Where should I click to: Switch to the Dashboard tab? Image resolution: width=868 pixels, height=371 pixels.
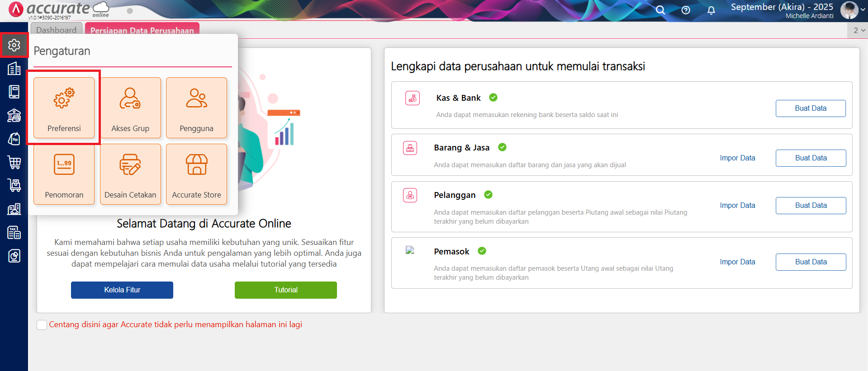[57, 30]
